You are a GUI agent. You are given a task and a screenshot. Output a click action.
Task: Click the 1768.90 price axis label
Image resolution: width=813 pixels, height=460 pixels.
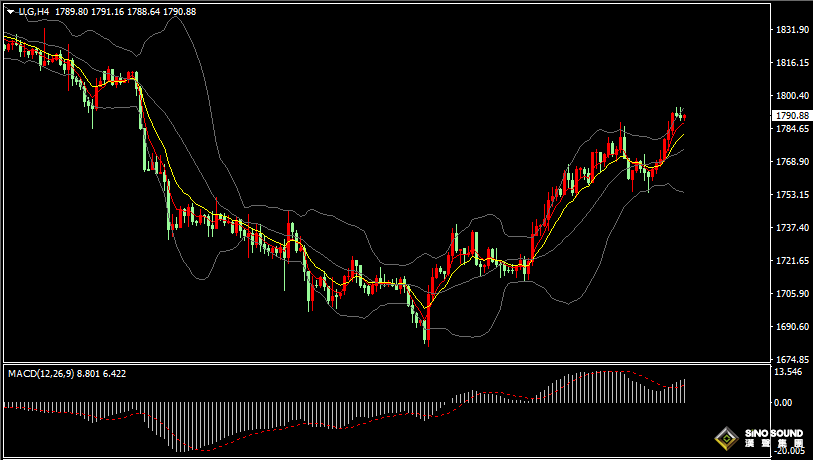pos(792,162)
